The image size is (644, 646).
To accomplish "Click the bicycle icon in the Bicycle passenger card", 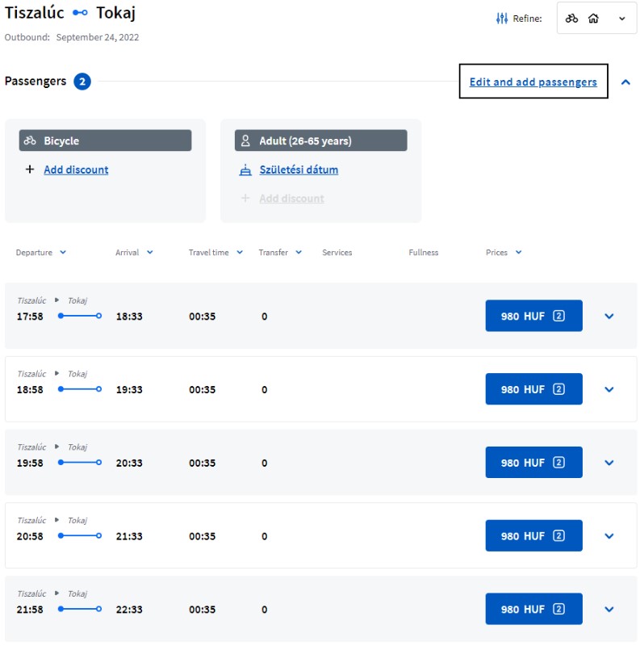I will (x=30, y=141).
